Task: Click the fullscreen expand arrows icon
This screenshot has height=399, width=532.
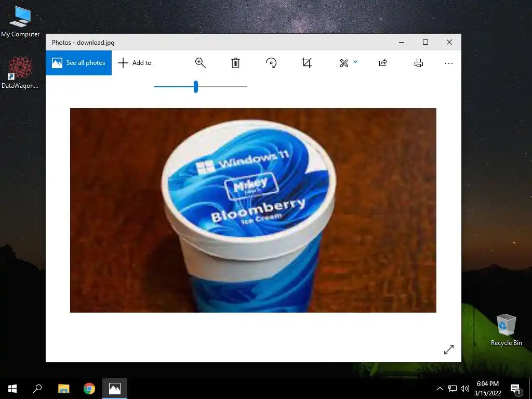Action: pyautogui.click(x=448, y=350)
